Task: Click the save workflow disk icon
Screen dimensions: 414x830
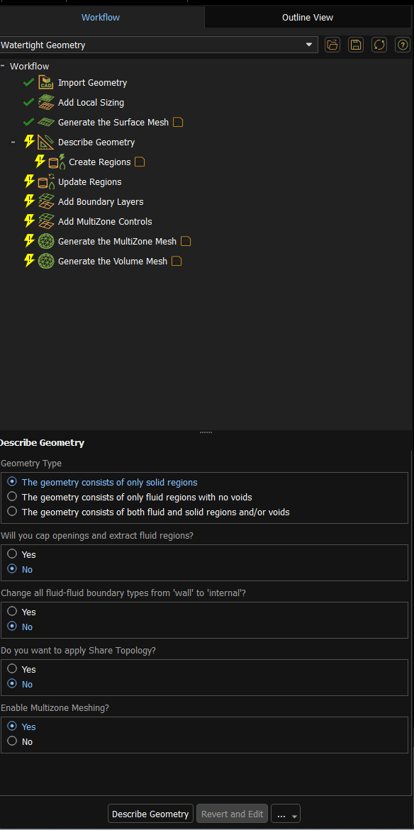Action: coord(356,45)
